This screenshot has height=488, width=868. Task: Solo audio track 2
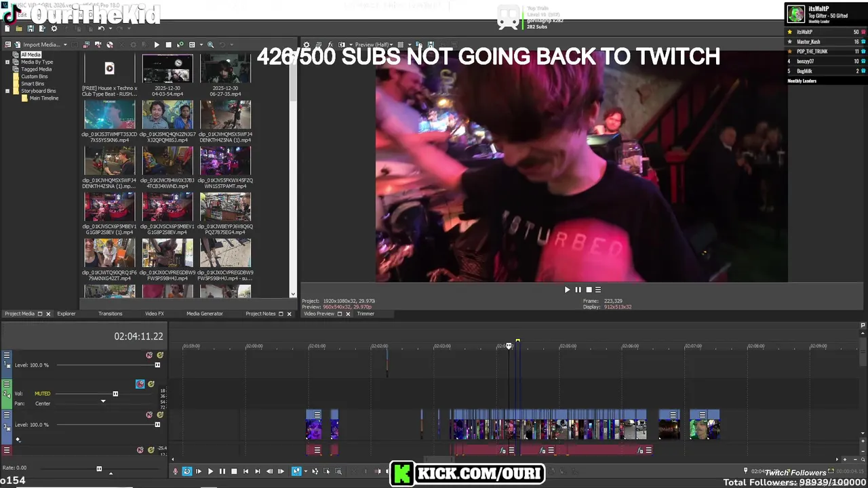click(x=151, y=384)
